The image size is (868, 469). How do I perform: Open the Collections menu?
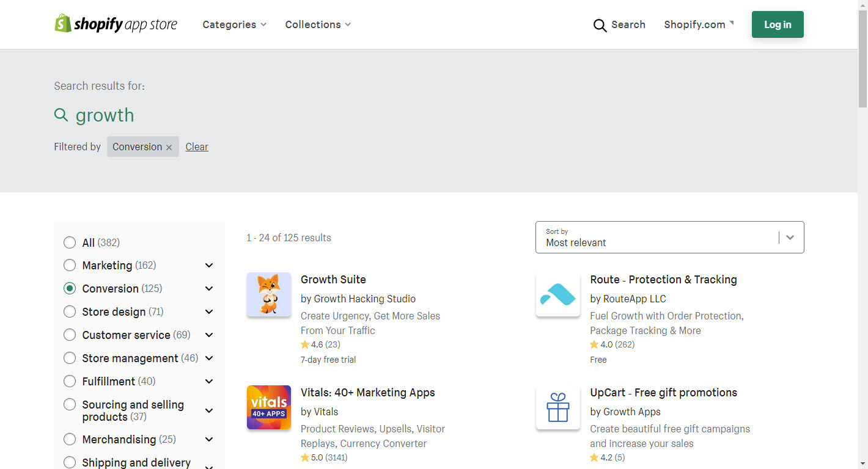[318, 24]
